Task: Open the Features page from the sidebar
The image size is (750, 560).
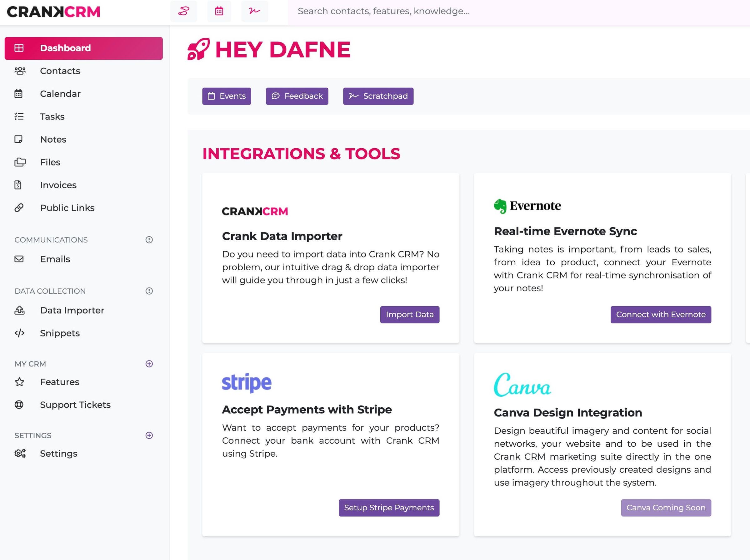Action: 59,382
